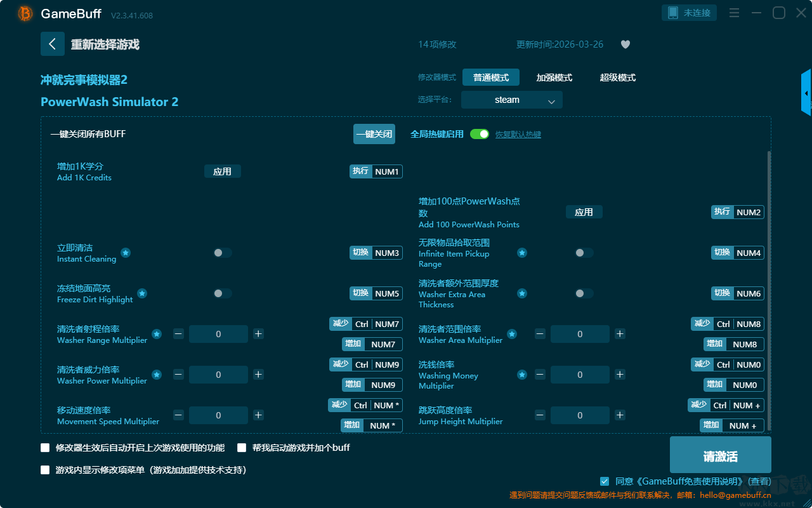The width and height of the screenshot is (812, 508).
Task: Toggle Washer Extra Area Thickness switch
Action: click(x=584, y=293)
